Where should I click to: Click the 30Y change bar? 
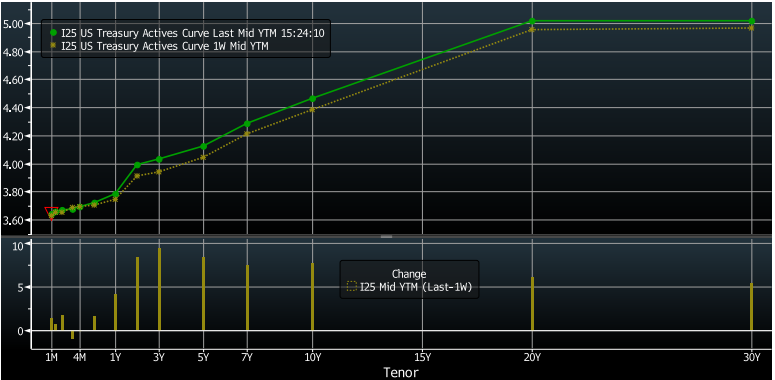coord(752,307)
